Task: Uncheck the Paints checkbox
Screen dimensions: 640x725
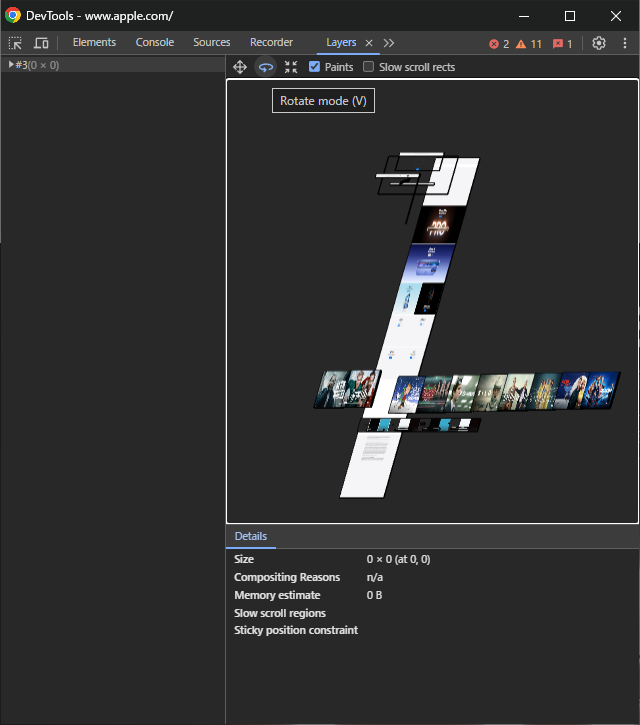Action: [314, 67]
